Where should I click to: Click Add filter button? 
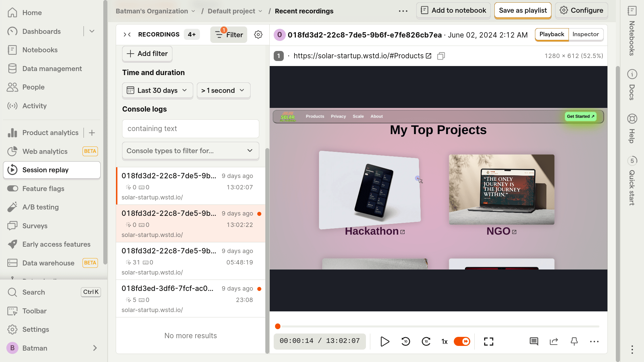[147, 54]
